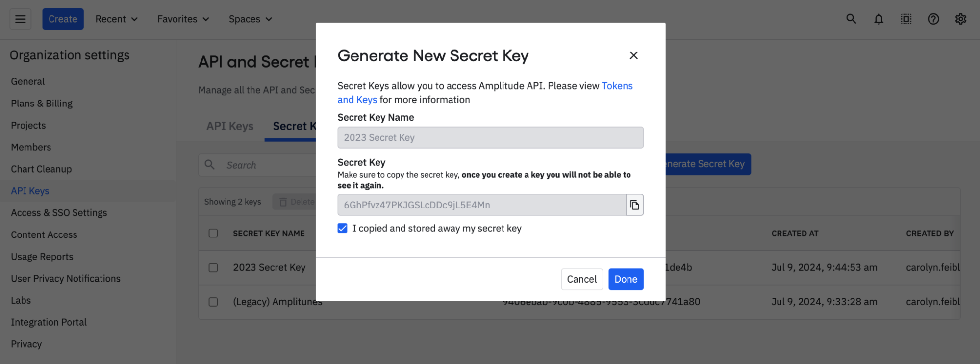Click the Cancel button in dialog

(x=581, y=279)
